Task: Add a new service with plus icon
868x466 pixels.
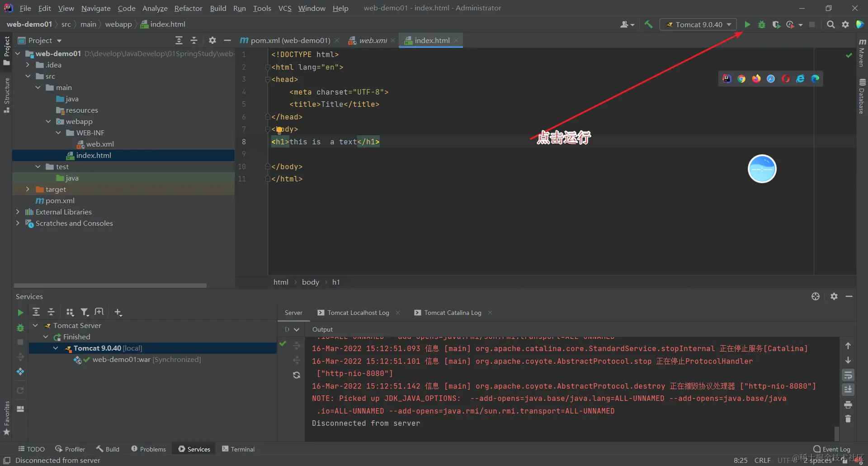Action: (118, 312)
